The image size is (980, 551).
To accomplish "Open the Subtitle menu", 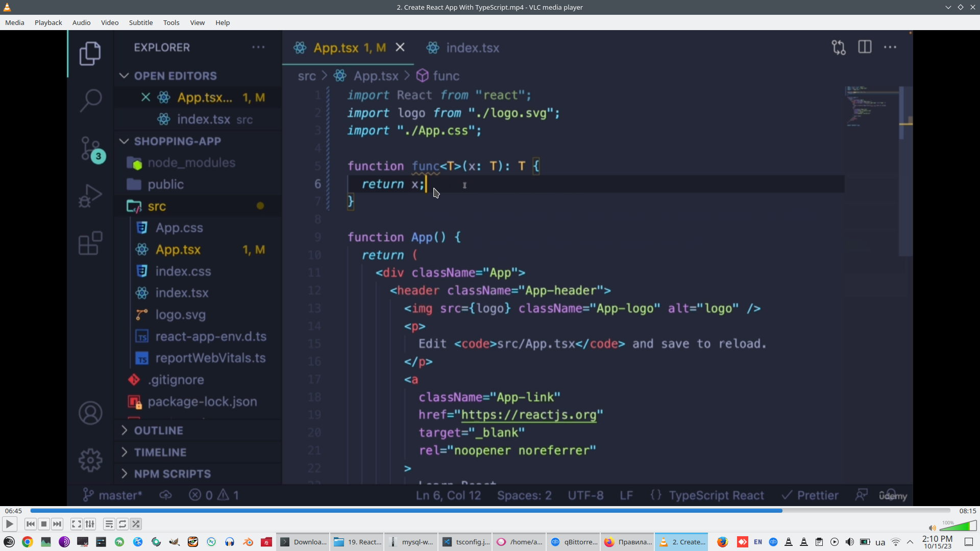I will pos(140,22).
